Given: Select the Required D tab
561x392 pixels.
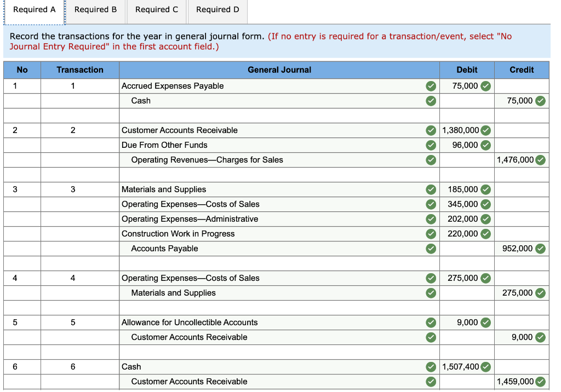Looking at the screenshot, I should click(x=217, y=9).
